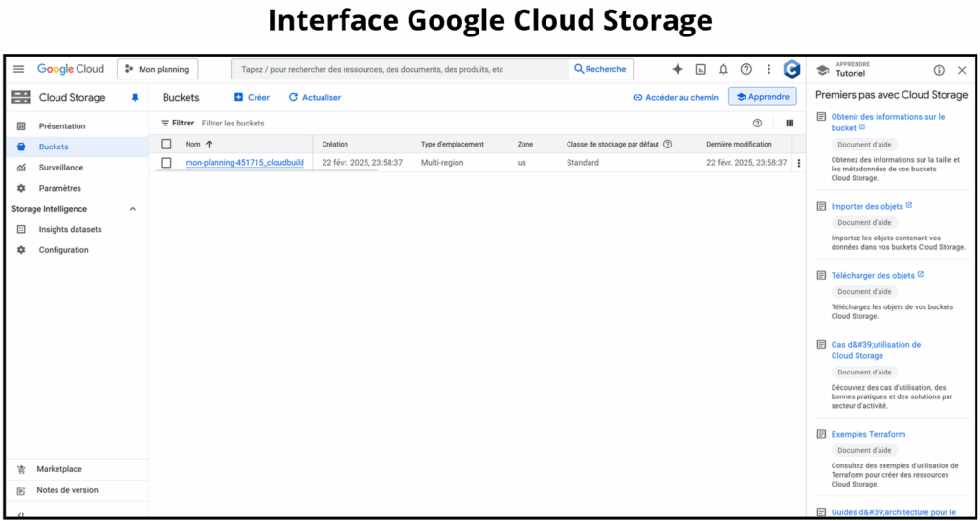Open the hamburger navigation menu
This screenshot has height=521, width=980.
coord(19,69)
